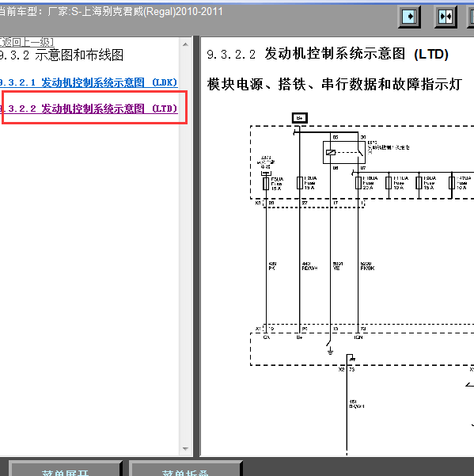Click the RD/WH wire label in diagram
Image resolution: width=474 pixels, height=476 pixels.
[x=309, y=268]
